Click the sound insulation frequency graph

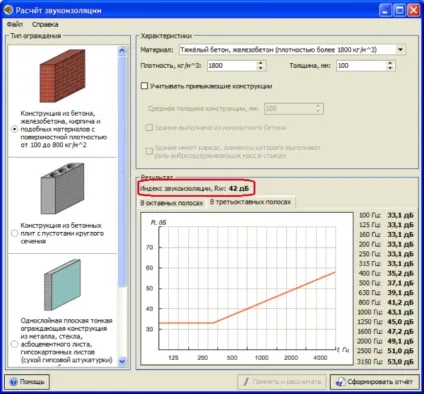tap(247, 288)
